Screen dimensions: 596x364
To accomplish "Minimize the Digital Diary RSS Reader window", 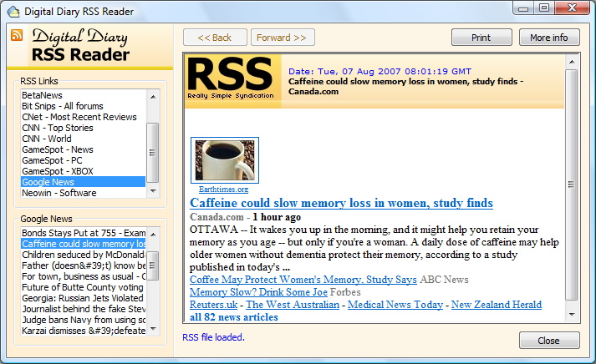I will tap(523, 8).
